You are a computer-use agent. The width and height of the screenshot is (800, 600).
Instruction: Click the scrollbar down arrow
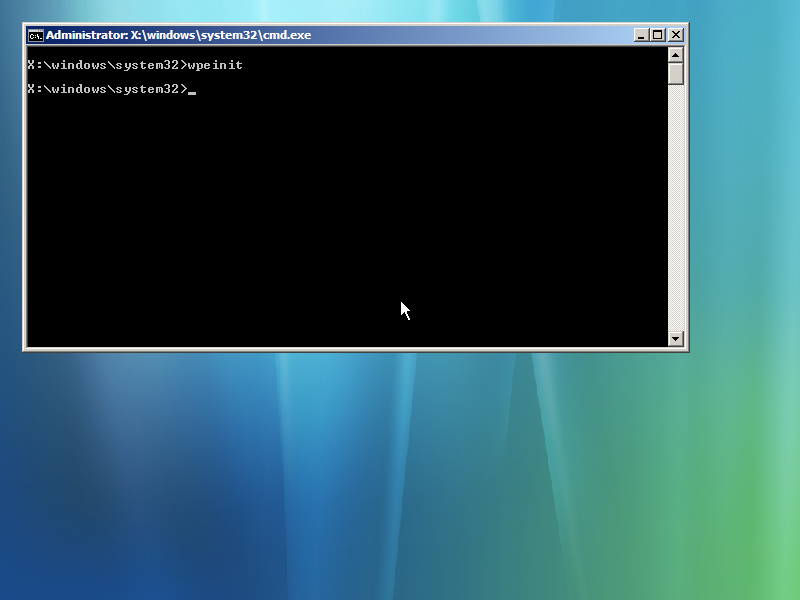click(675, 340)
